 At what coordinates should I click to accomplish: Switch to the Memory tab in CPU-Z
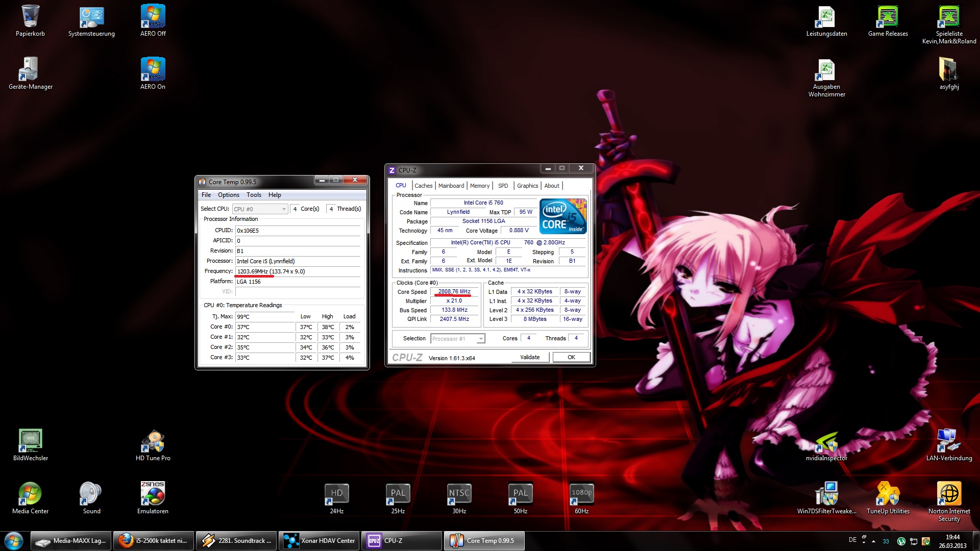tap(479, 186)
